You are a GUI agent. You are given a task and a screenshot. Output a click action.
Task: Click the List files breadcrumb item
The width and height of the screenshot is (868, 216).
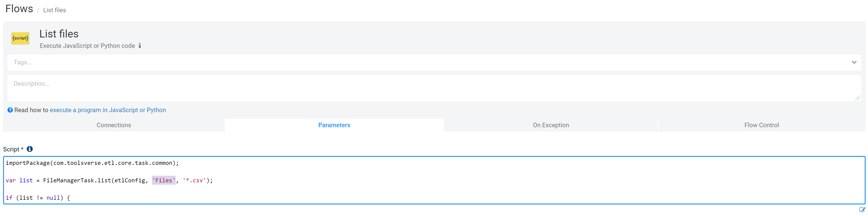coord(55,10)
